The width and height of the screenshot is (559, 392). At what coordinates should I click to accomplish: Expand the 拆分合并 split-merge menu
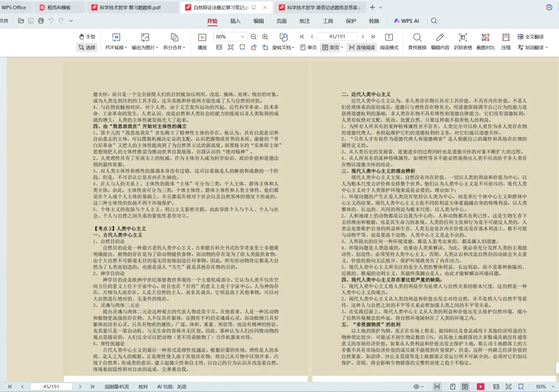pyautogui.click(x=174, y=42)
